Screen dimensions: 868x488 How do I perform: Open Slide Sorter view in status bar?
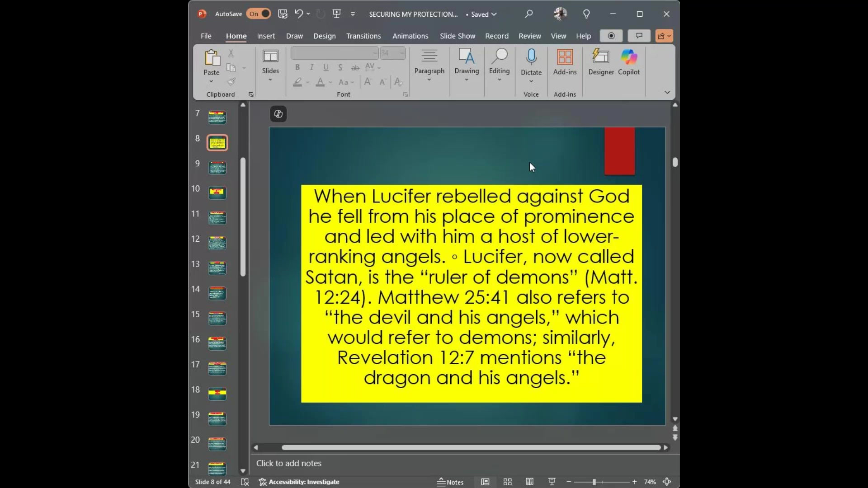click(507, 482)
